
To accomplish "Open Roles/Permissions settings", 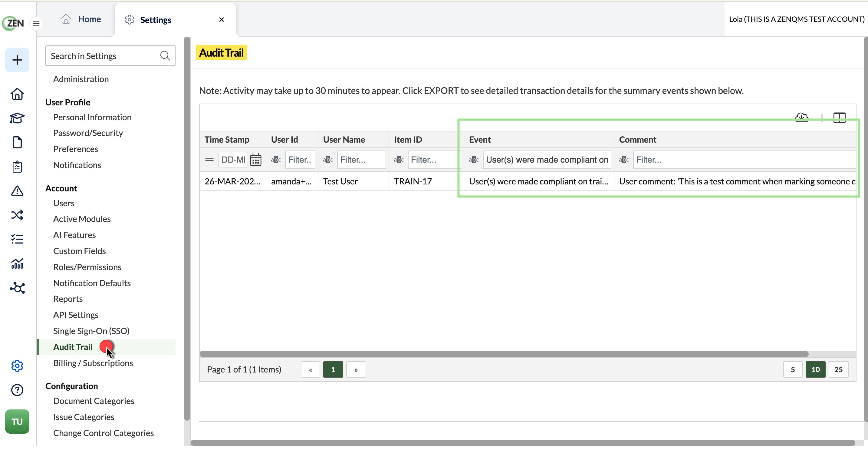I will click(x=87, y=268).
